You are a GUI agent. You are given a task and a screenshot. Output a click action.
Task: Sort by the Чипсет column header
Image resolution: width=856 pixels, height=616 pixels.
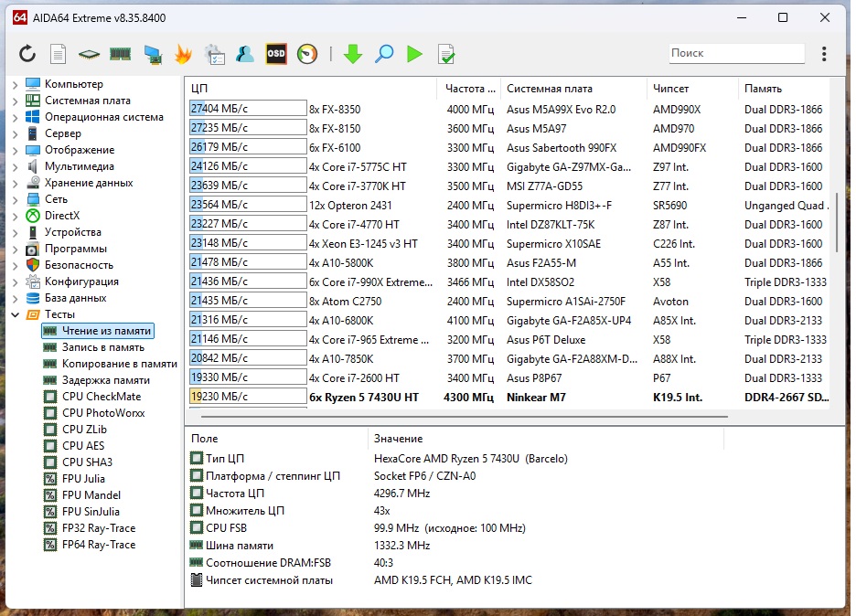point(692,89)
